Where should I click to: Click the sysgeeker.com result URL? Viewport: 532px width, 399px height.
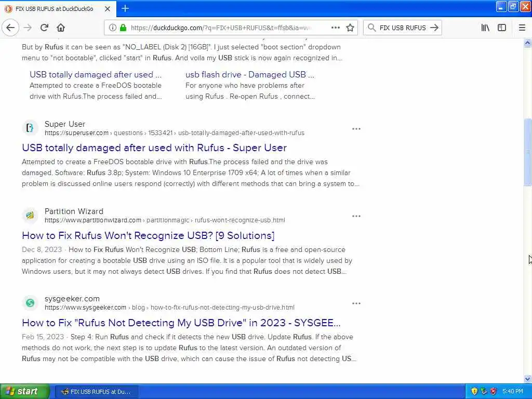(170, 308)
